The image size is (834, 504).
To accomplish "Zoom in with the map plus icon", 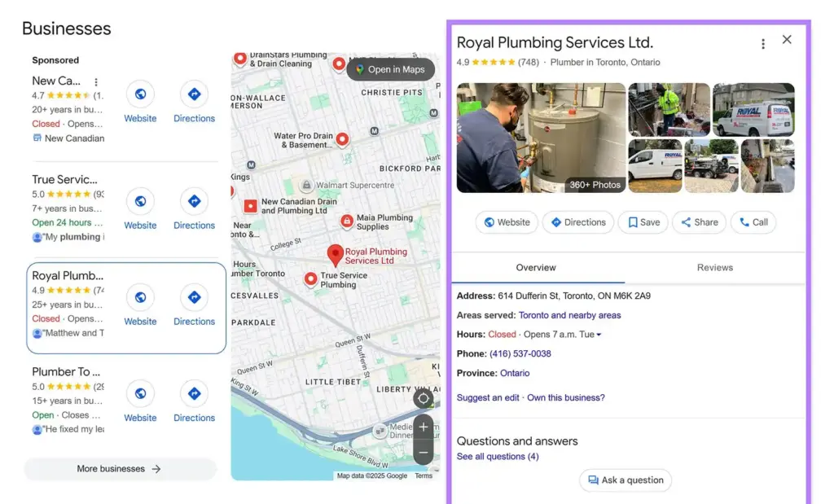I will pos(424,427).
